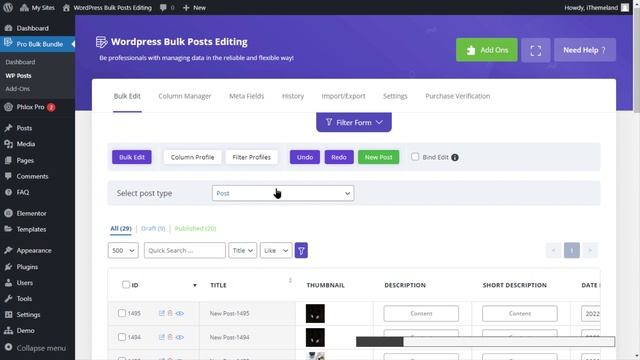Go to pagination page 1

click(571, 250)
